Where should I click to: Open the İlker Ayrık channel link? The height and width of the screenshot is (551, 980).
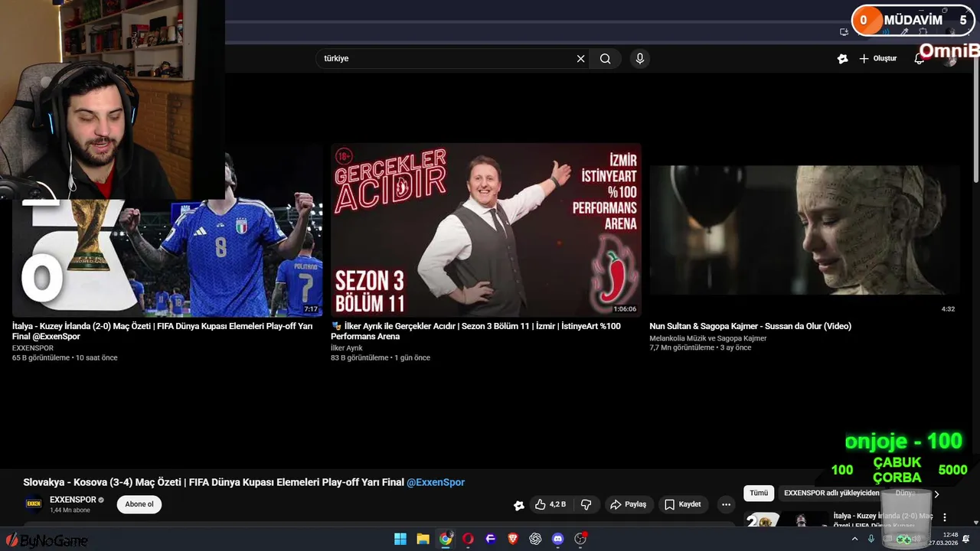tap(347, 348)
